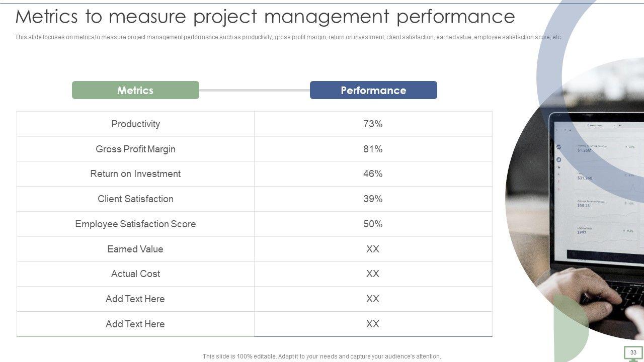Click the Productivity metric cell
This screenshot has width=644, height=362.
[x=135, y=124]
